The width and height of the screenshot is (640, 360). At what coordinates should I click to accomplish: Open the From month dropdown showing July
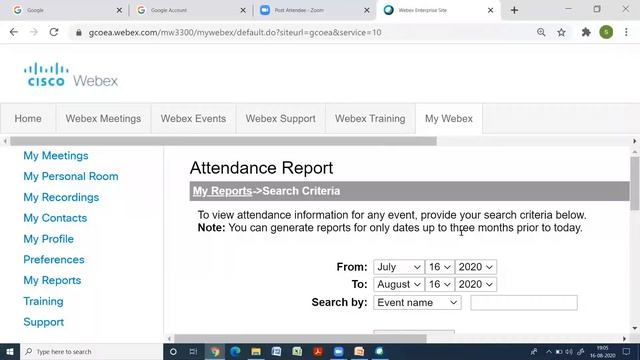[398, 267]
